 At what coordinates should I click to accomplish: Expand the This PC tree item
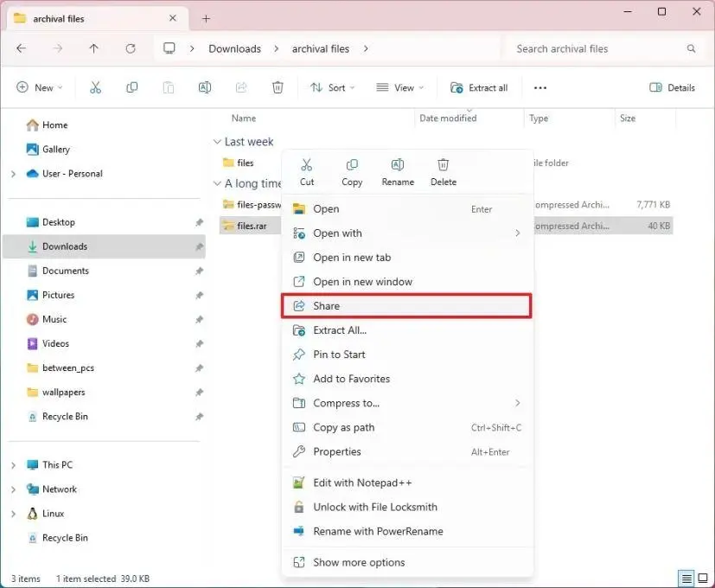point(12,464)
